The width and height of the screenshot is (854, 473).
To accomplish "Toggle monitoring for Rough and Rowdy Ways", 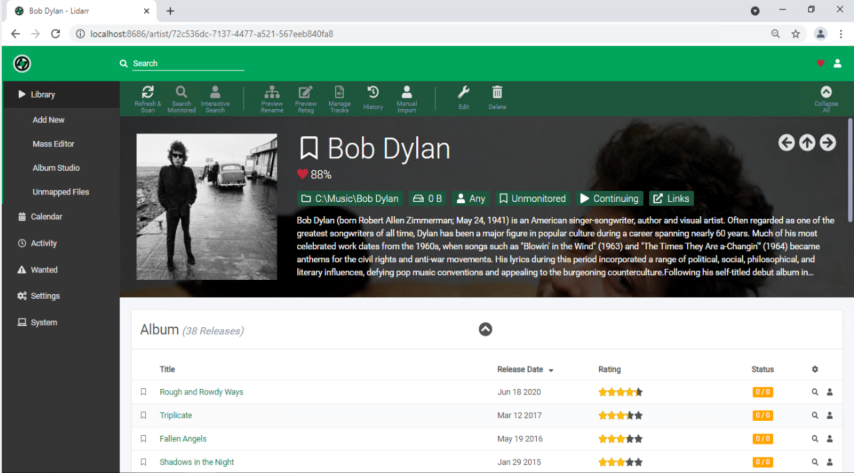I will pyautogui.click(x=143, y=392).
